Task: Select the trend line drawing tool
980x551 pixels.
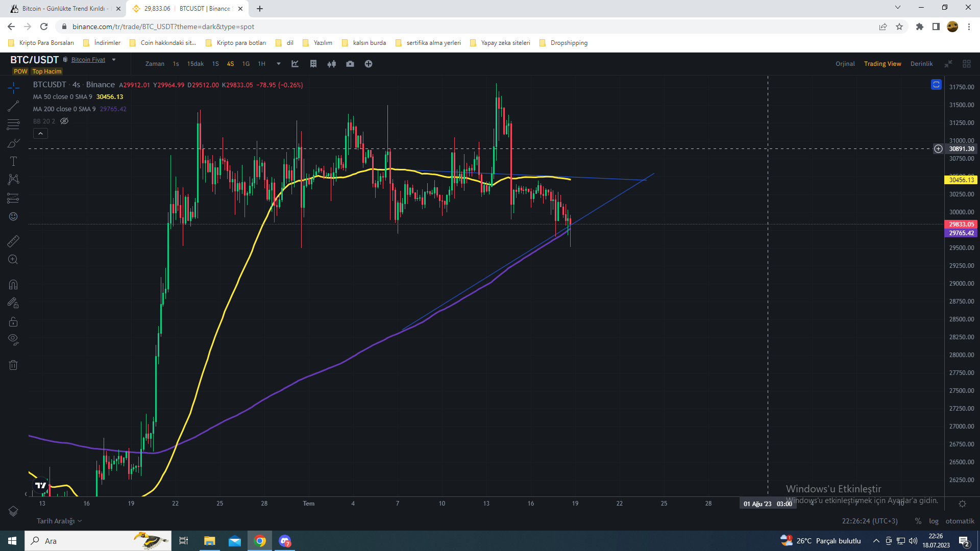Action: [13, 106]
